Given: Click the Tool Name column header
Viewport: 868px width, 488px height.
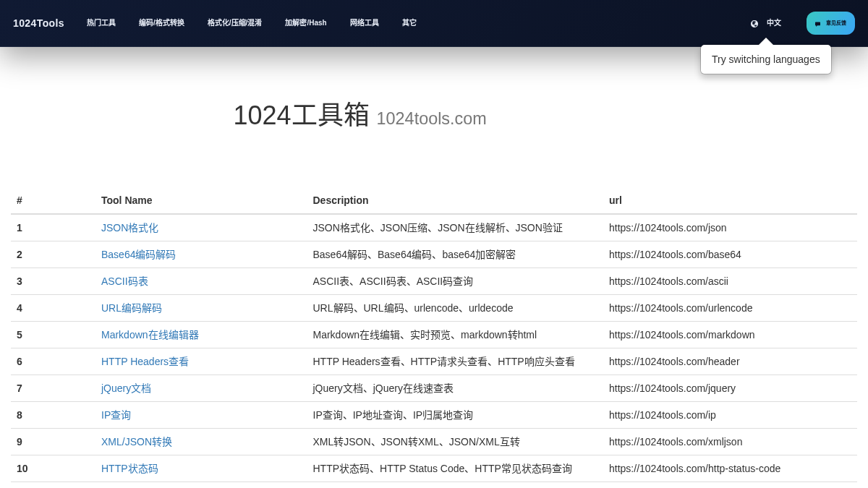Looking at the screenshot, I should [127, 200].
